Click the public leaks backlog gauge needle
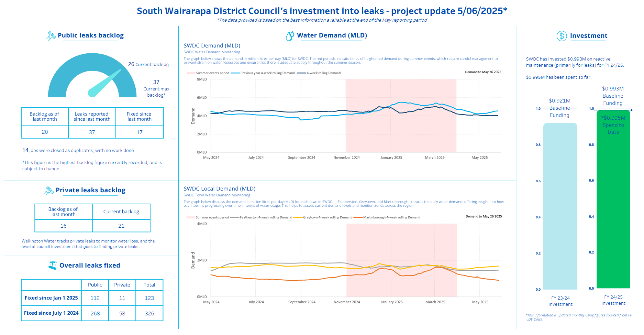Screen dimensions: 644x335 coord(105,83)
